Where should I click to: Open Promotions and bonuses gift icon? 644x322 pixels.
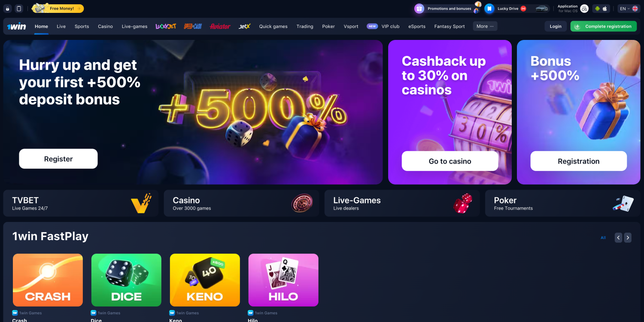(419, 9)
